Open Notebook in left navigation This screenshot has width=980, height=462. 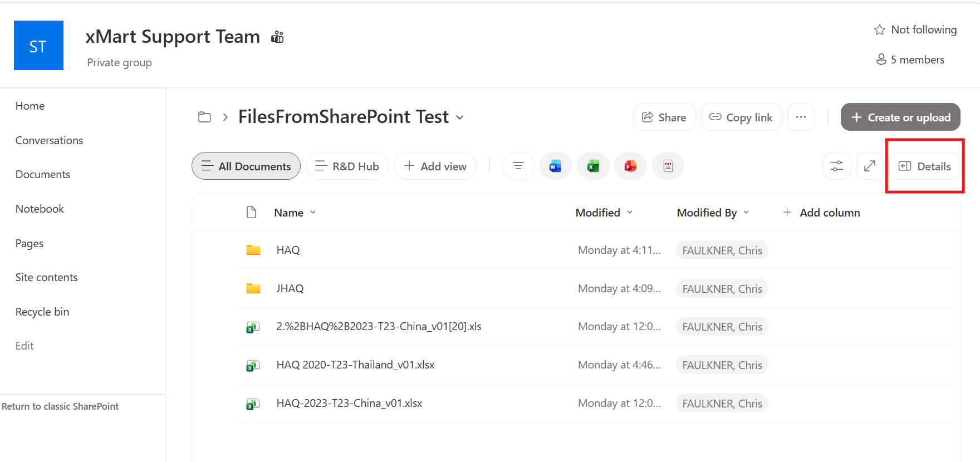(40, 209)
